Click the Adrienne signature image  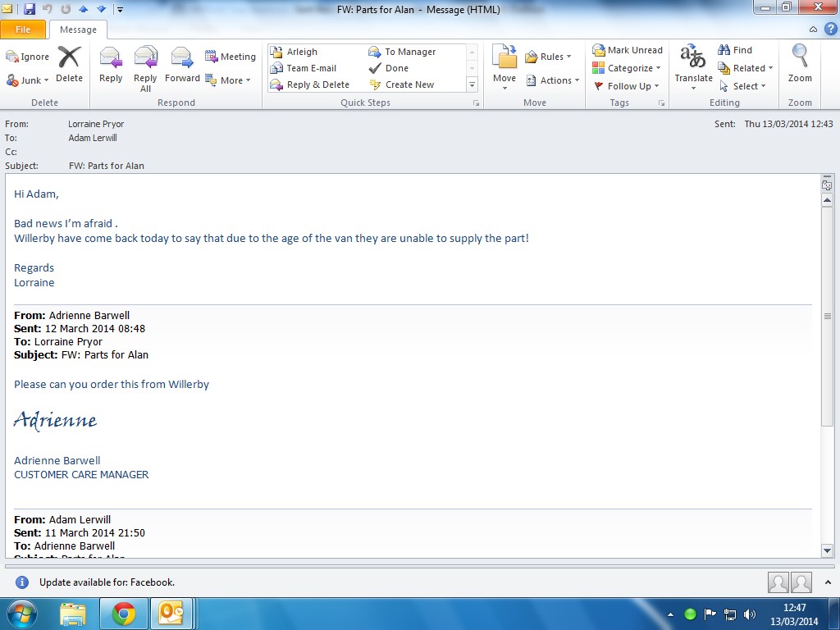(55, 421)
